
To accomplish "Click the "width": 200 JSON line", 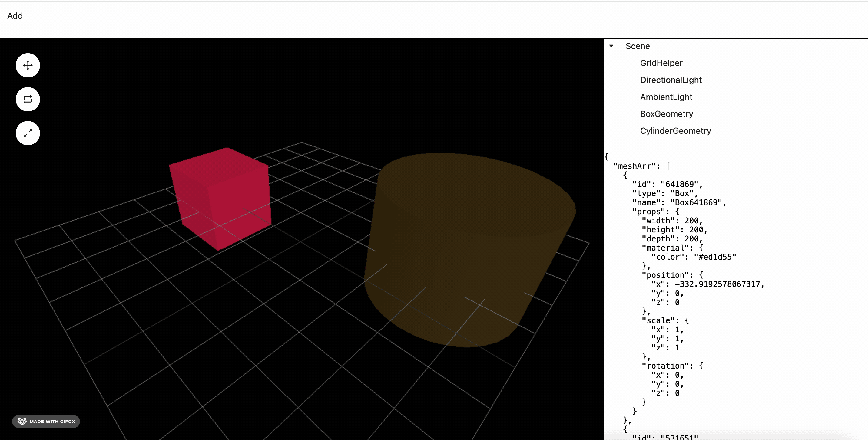I will [x=672, y=221].
